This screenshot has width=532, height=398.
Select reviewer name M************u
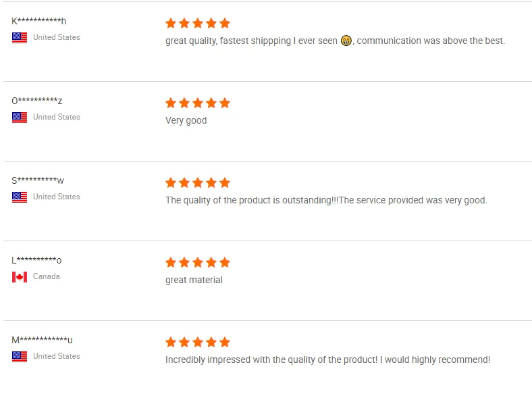point(42,340)
